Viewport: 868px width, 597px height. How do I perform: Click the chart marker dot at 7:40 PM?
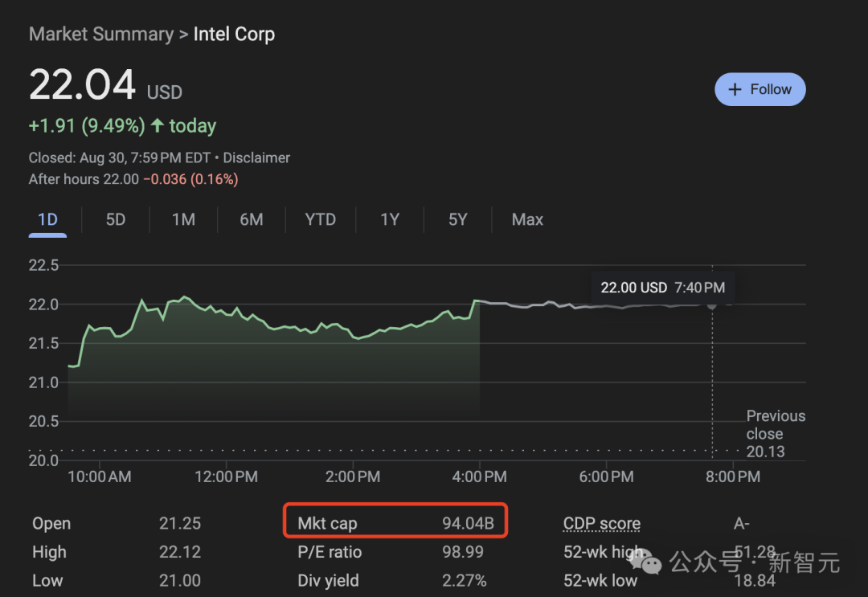(712, 305)
